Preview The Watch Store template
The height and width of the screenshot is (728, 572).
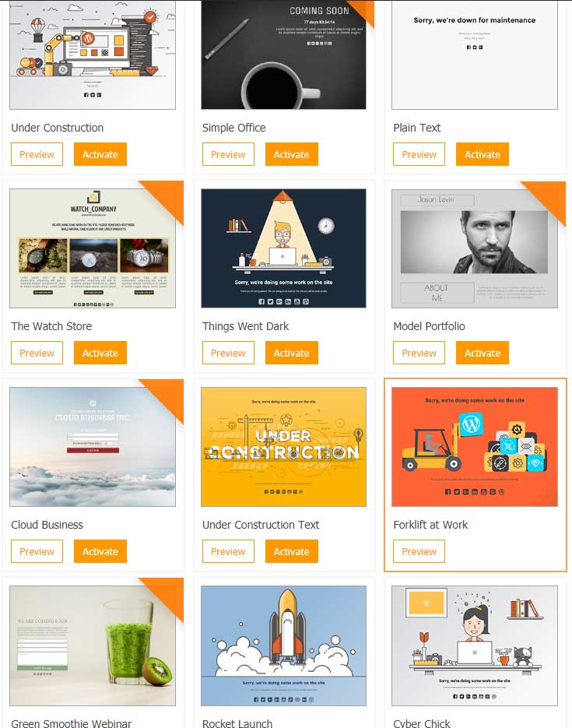point(37,353)
